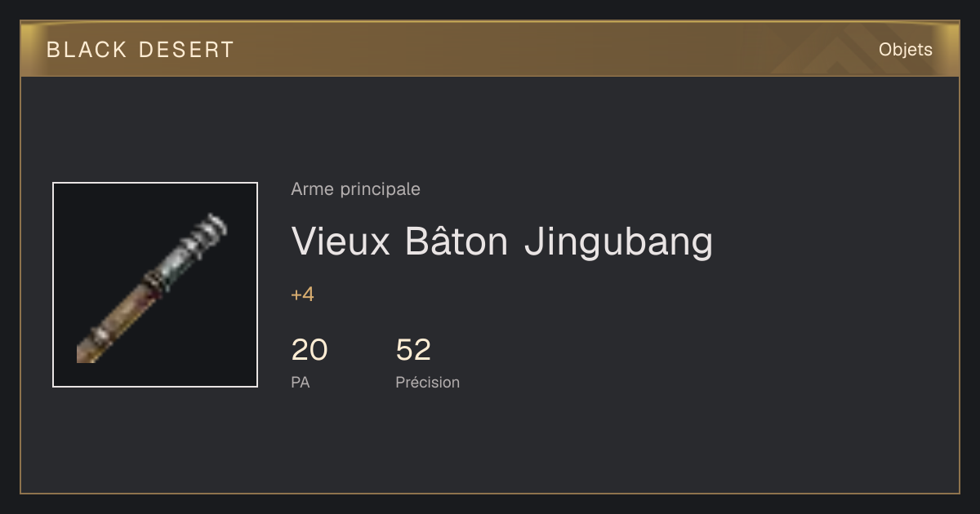
Task: Click the word Vieux in the title
Action: click(x=341, y=241)
